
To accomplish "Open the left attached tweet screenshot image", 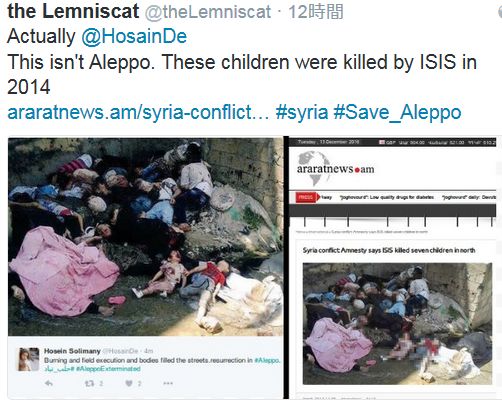I will [x=145, y=268].
